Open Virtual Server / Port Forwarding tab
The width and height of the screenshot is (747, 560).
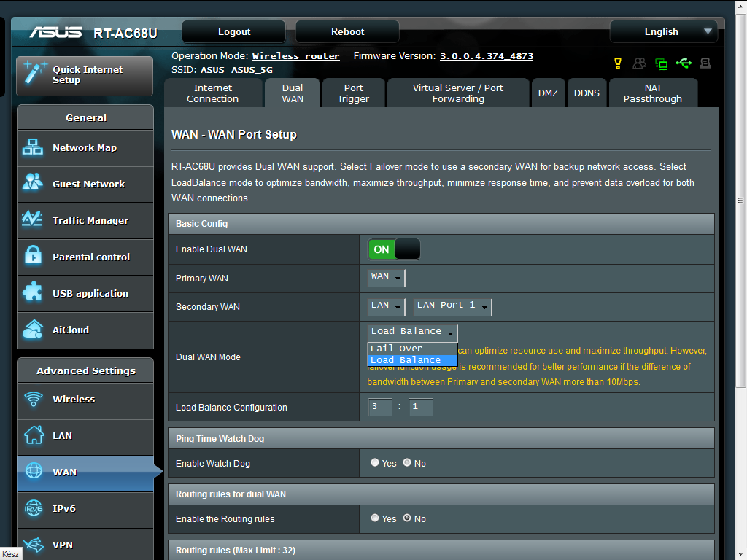458,93
